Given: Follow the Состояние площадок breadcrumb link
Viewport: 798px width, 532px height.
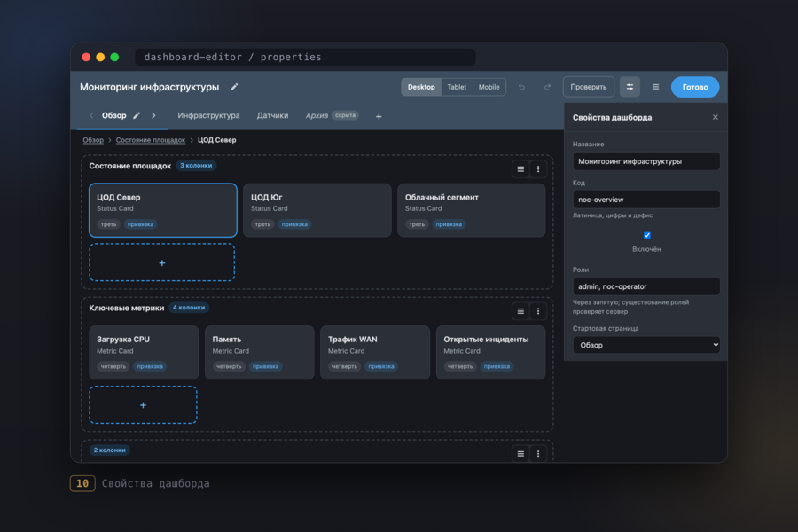Looking at the screenshot, I should click(150, 140).
